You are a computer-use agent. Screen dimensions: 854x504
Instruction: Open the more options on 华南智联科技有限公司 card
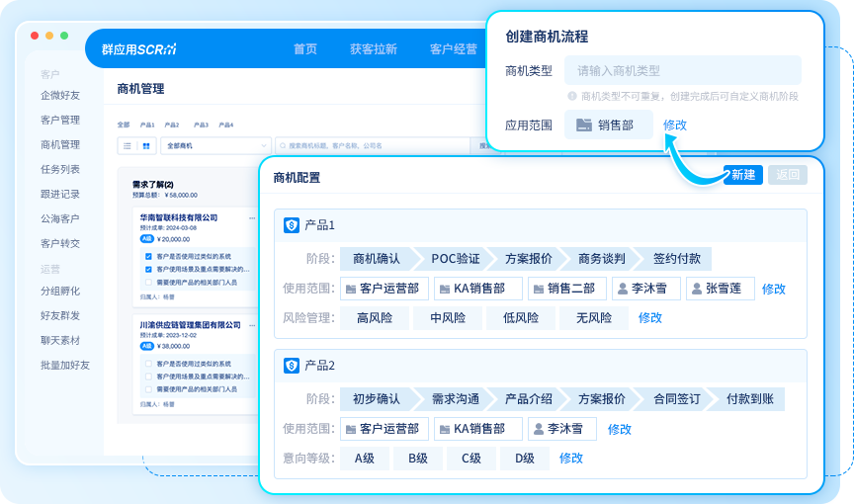(252, 217)
